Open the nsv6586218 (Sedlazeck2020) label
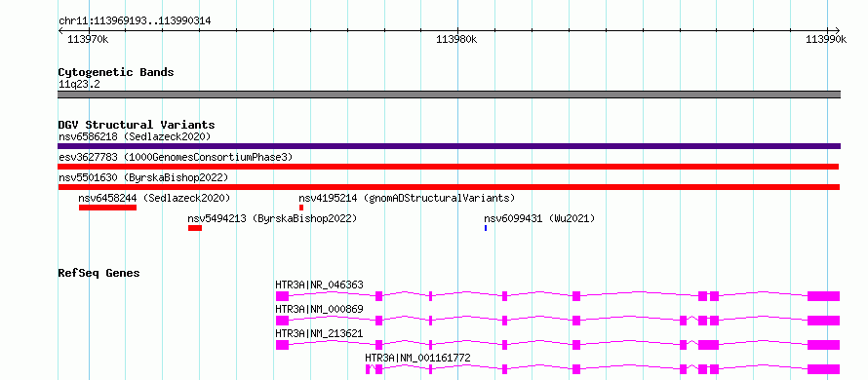The height and width of the screenshot is (380, 868). (135, 136)
